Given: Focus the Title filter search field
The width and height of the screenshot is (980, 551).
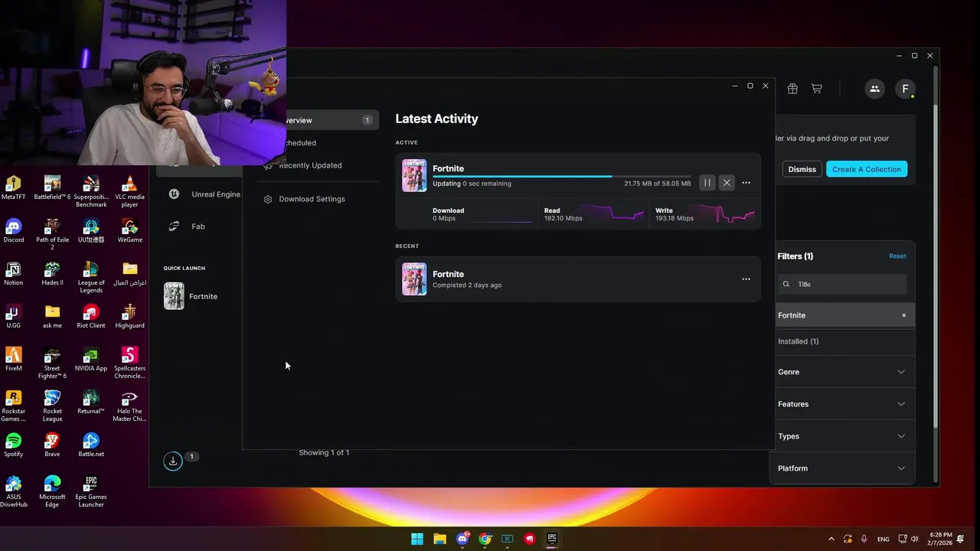Looking at the screenshot, I should (x=842, y=284).
